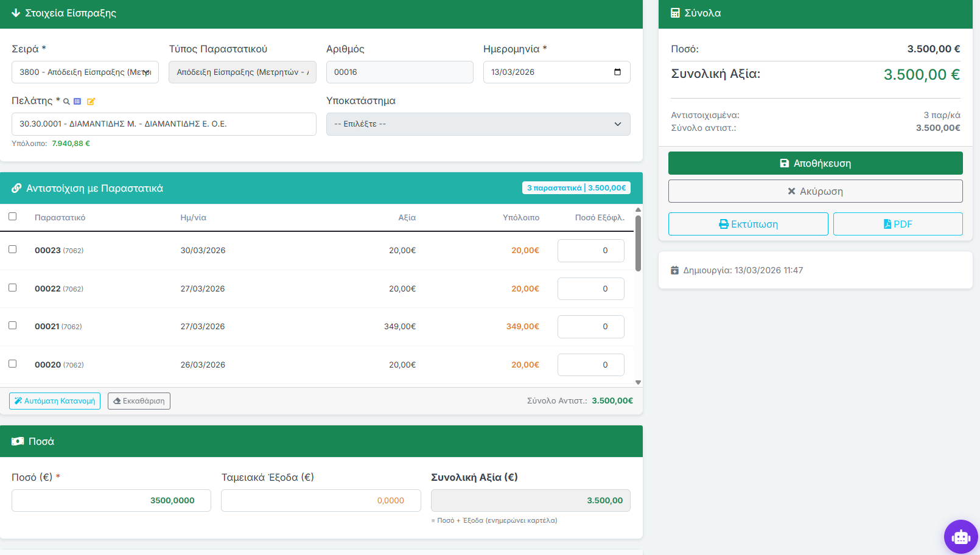Open the Υποκατάστημα branch dropdown
Screen dimensions: 980x555
coord(478,124)
